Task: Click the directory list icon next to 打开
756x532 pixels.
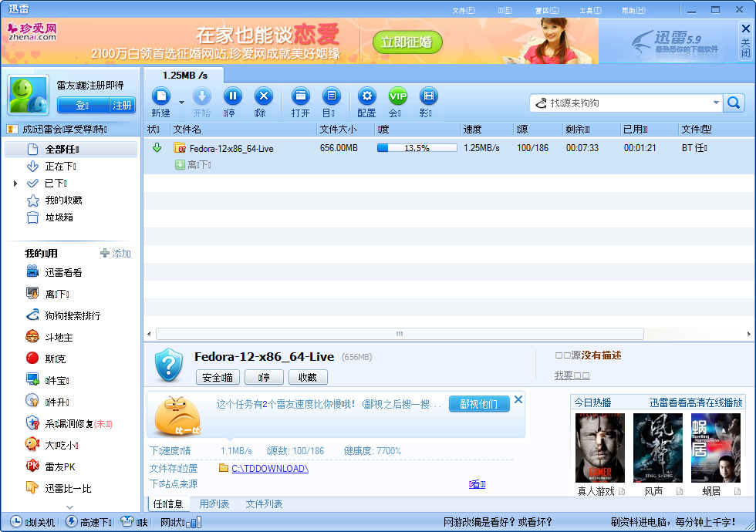Action: pos(331,96)
